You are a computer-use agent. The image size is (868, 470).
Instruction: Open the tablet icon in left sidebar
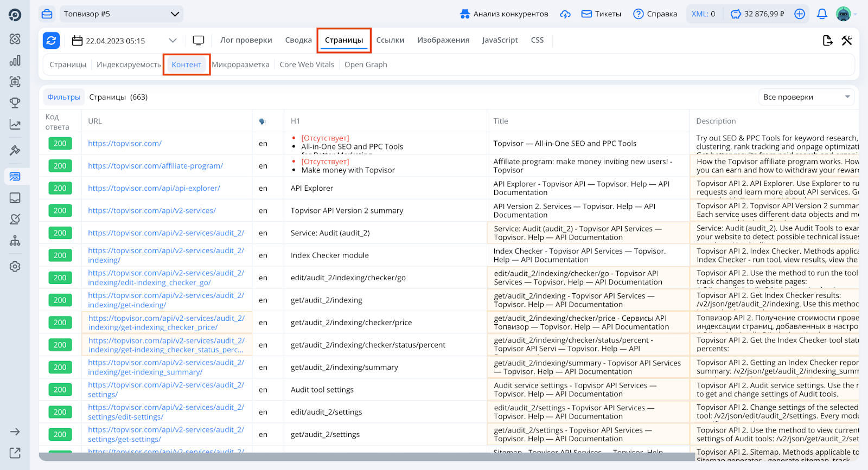click(15, 198)
